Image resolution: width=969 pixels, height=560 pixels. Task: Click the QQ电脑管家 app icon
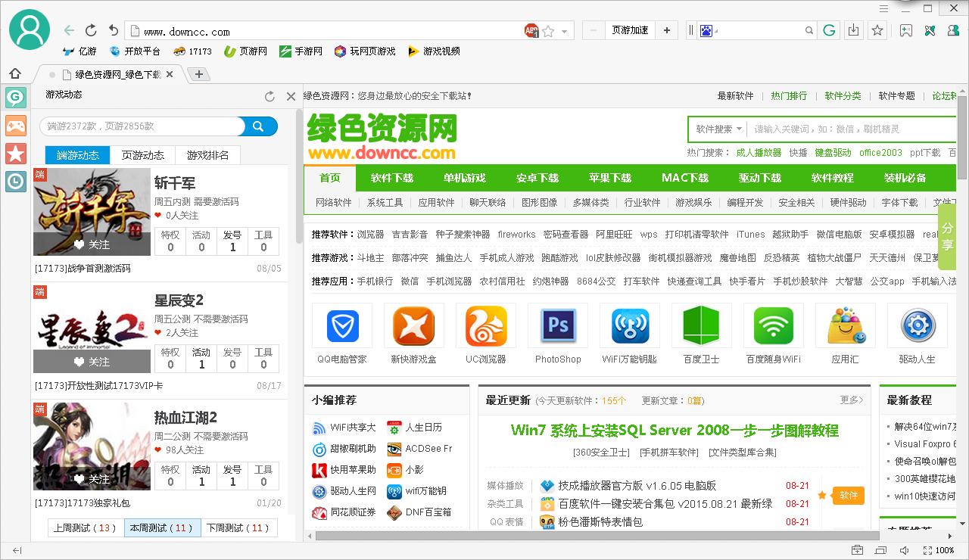(341, 325)
